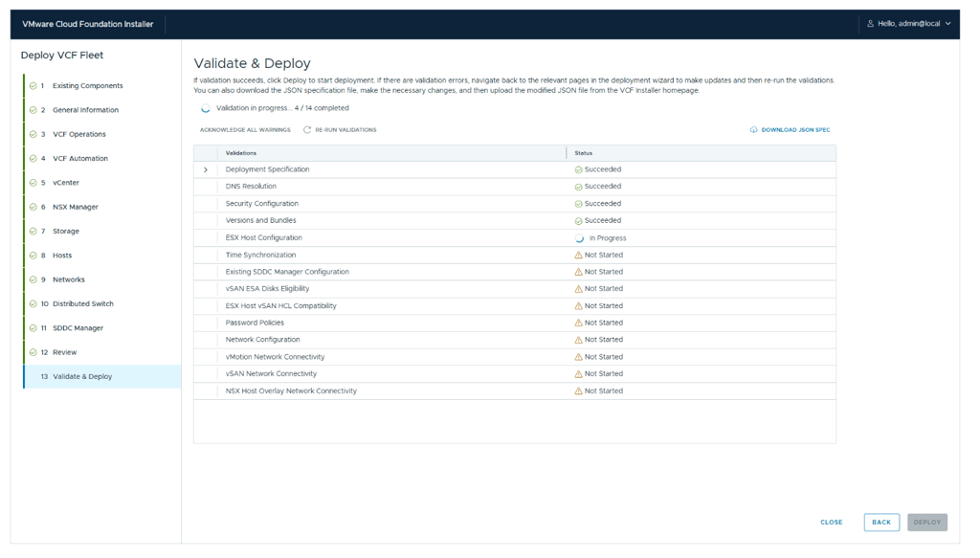Click Succeeded check icon for Versions and Bundles
Screen dimensions: 980x558
click(x=578, y=220)
